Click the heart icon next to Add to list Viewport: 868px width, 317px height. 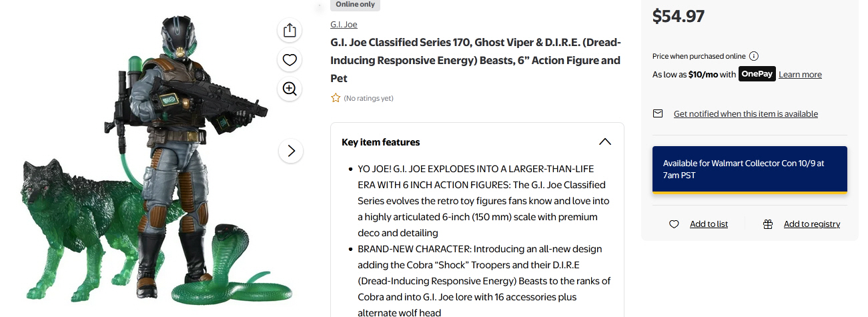(674, 224)
